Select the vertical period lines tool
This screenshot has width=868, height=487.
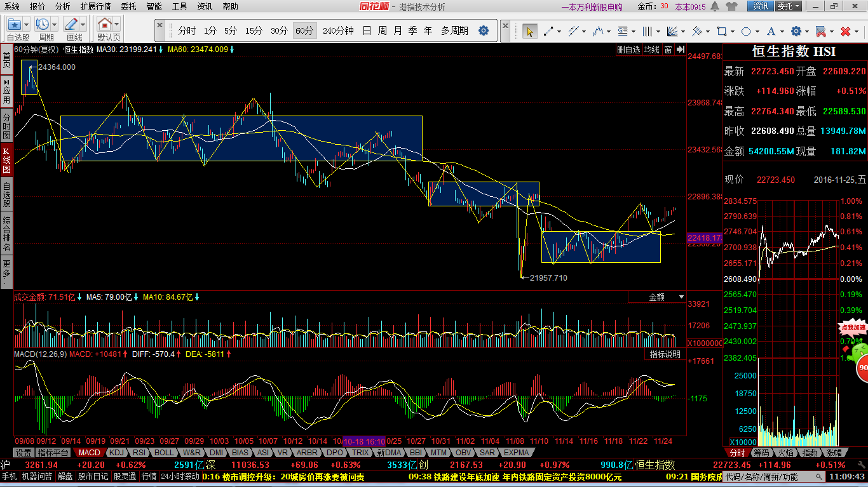[x=647, y=31]
